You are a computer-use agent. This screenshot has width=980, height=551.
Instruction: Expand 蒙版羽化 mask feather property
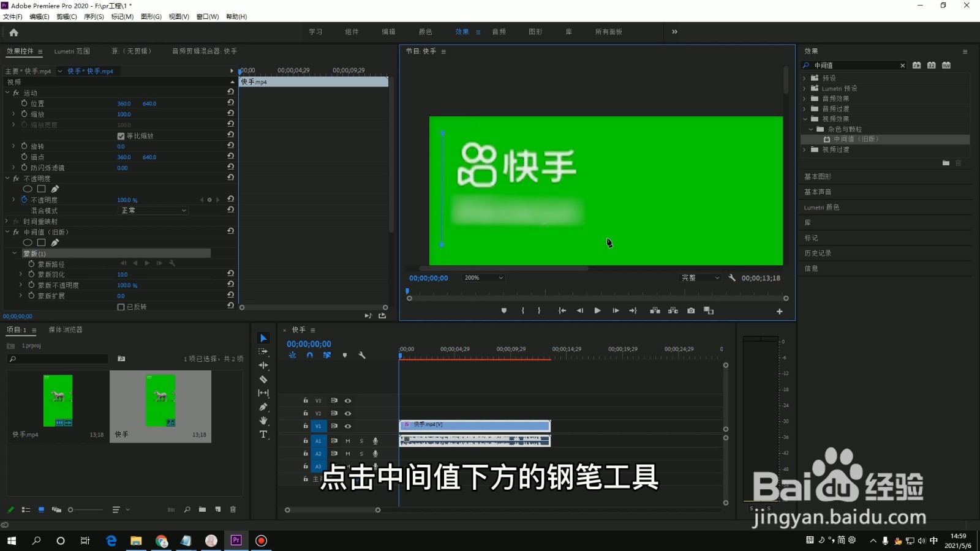point(21,274)
